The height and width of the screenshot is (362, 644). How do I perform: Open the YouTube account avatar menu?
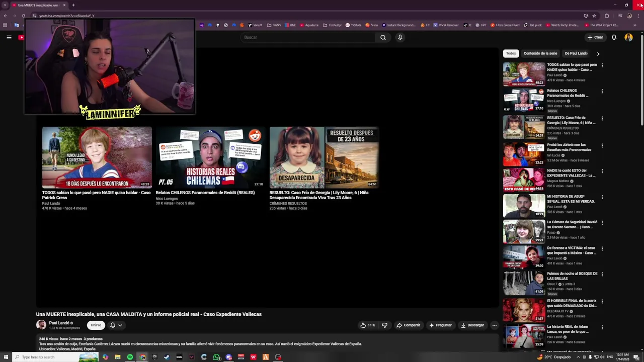pyautogui.click(x=628, y=37)
